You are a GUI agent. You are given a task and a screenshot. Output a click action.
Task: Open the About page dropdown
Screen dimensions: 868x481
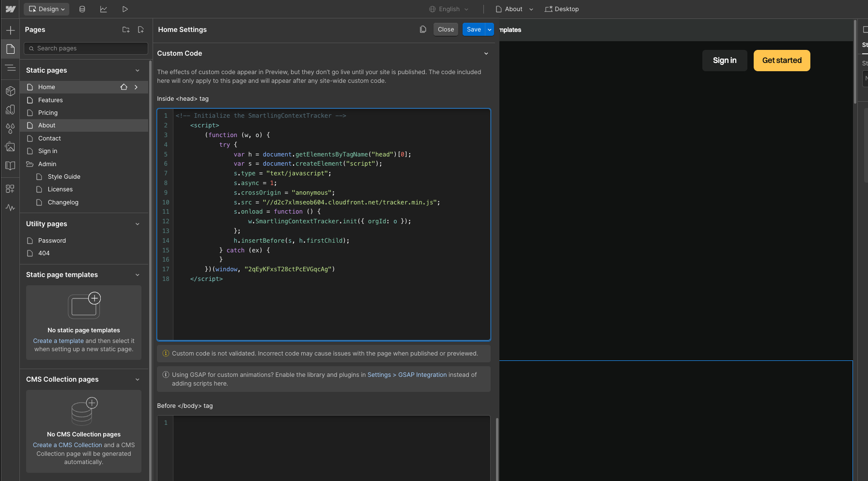(x=514, y=9)
